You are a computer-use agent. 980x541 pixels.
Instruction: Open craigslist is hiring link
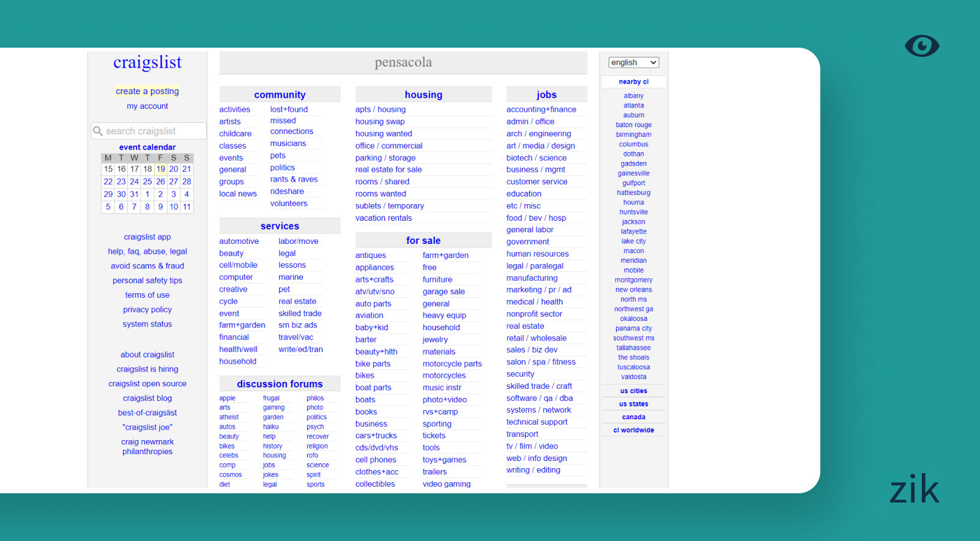(147, 369)
